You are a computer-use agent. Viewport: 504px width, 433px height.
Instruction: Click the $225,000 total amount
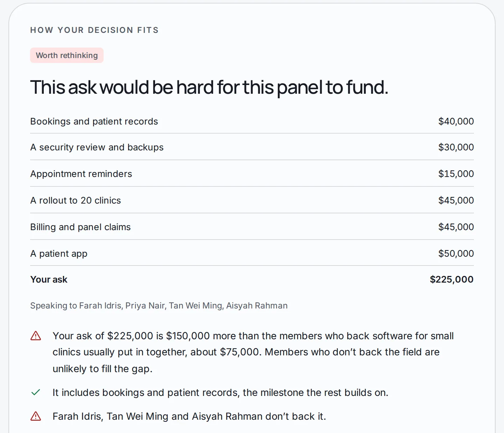point(451,279)
